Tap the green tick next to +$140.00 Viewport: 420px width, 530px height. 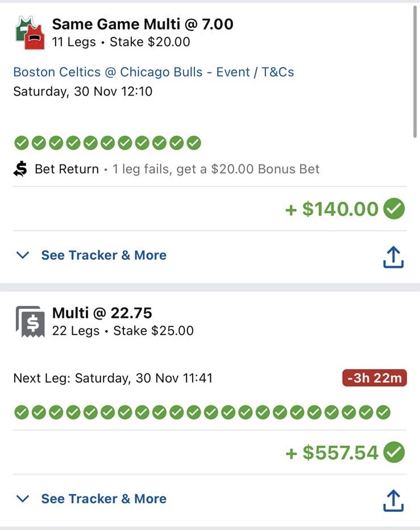tap(394, 209)
